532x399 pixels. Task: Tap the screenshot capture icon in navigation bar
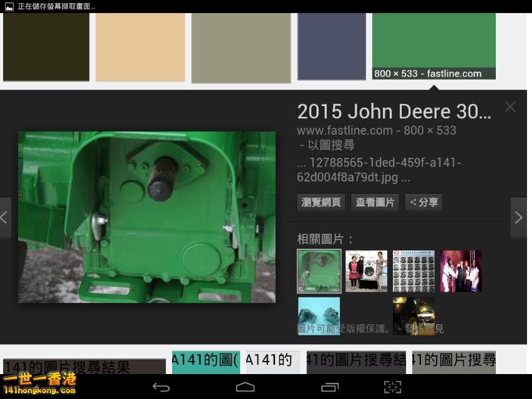pos(392,387)
